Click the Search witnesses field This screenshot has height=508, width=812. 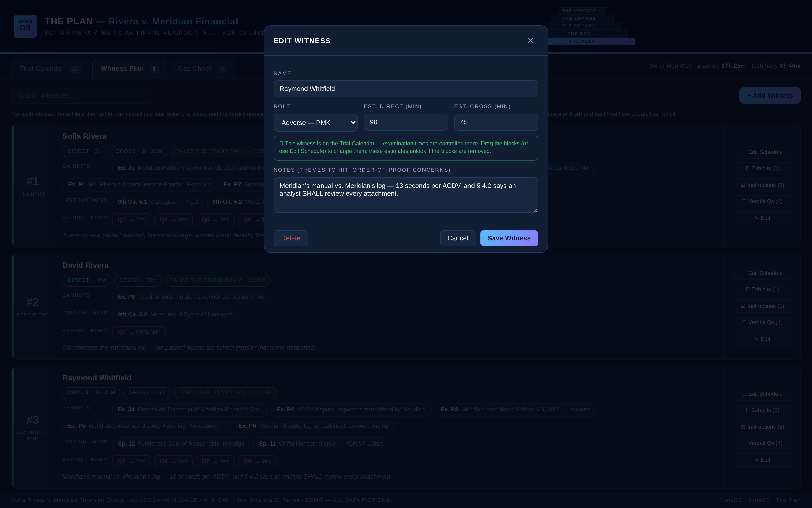click(82, 96)
